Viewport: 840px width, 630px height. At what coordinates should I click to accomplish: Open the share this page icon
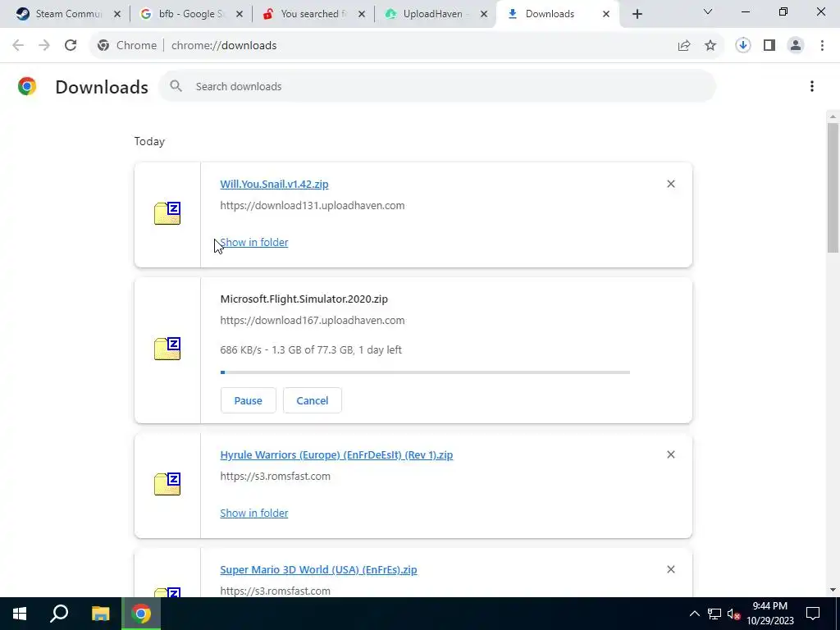(x=684, y=46)
